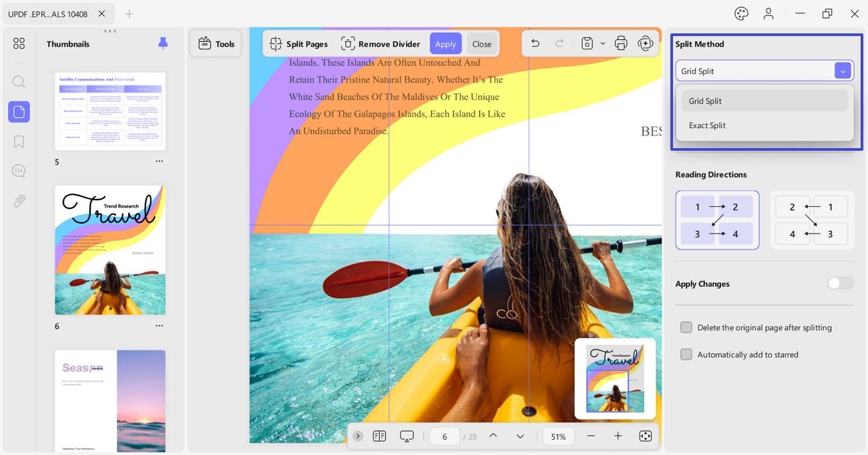
Task: Open the comments panel in the sidebar
Action: click(19, 171)
